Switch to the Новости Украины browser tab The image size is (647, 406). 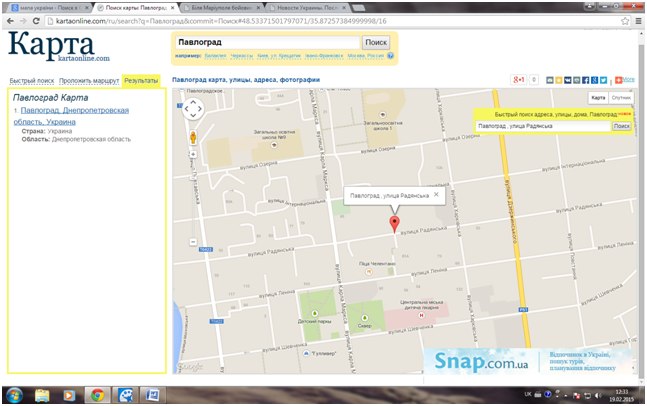coord(307,8)
